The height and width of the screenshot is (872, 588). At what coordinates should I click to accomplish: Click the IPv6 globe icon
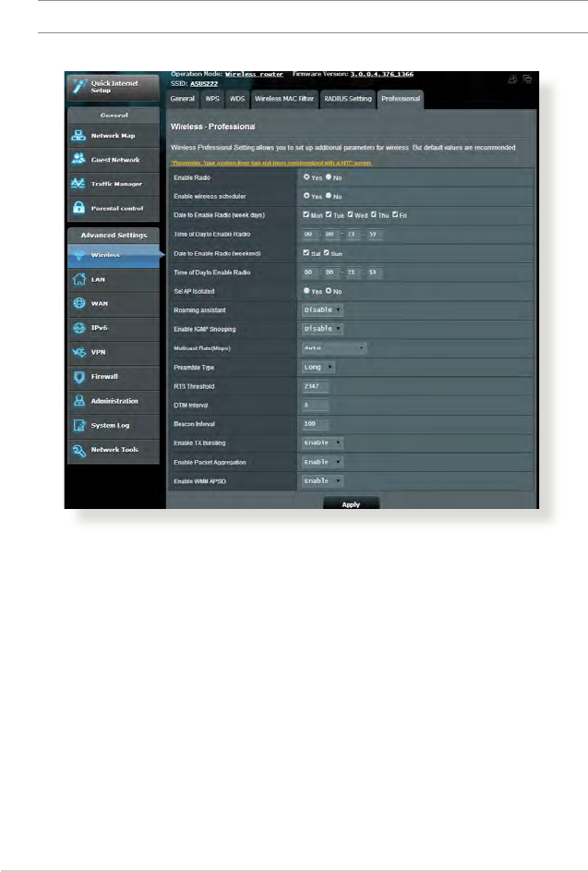coord(78,328)
